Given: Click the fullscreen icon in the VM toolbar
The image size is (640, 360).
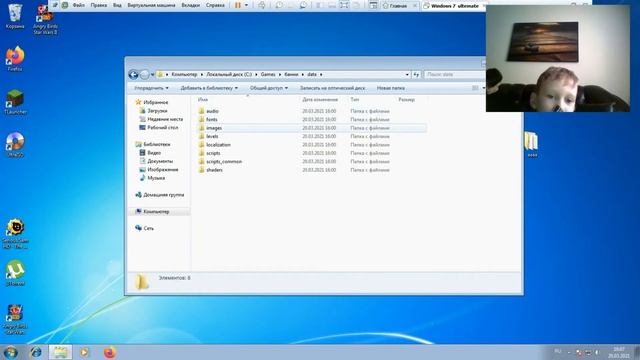Looking at the screenshot, I should (x=344, y=5).
